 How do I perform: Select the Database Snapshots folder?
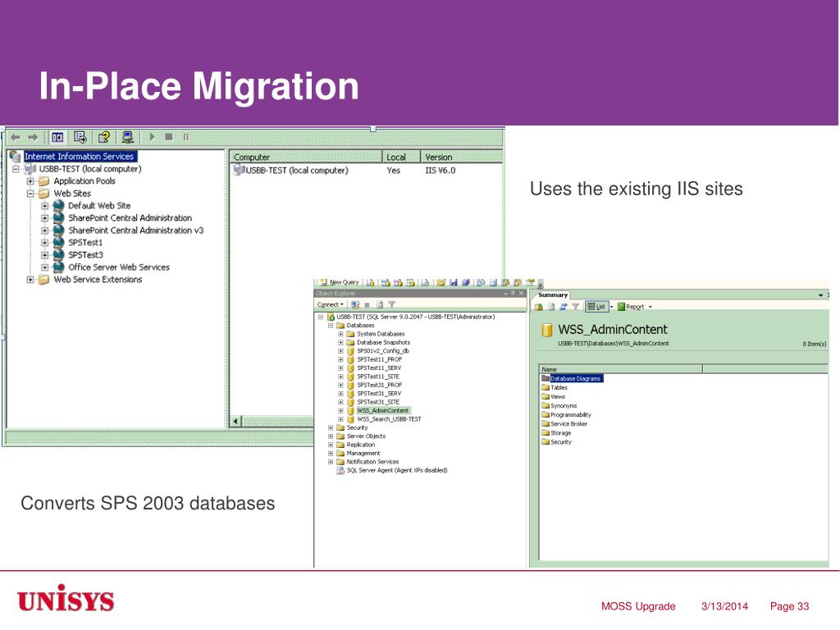point(384,342)
